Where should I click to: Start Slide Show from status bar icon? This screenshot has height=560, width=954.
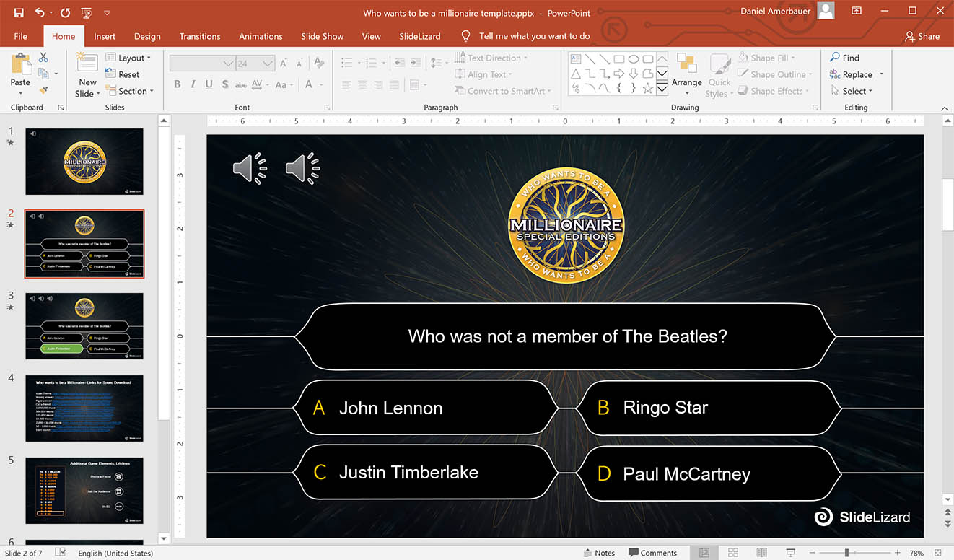790,553
